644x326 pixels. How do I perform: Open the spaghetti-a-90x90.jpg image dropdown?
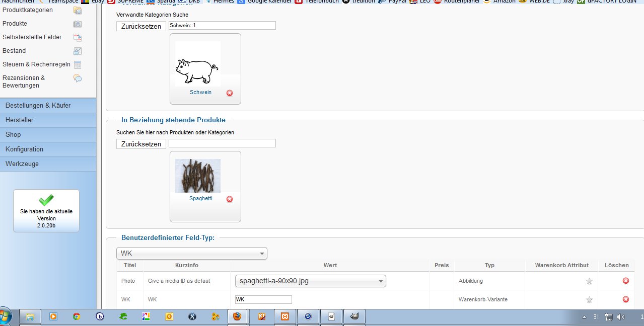(310, 281)
